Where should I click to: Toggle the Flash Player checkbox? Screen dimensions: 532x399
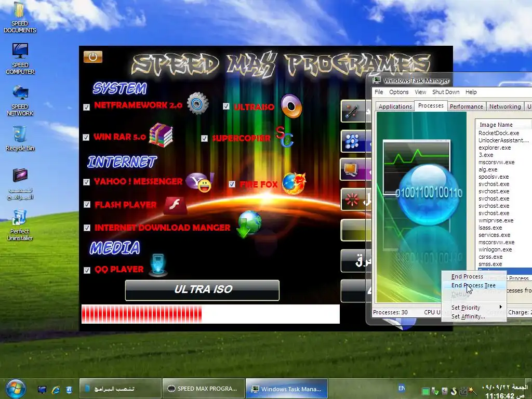(87, 205)
